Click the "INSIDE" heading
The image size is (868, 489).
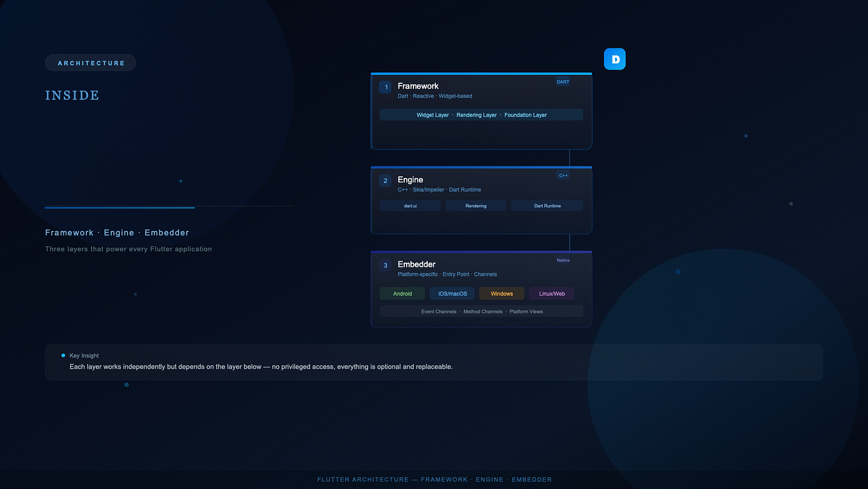click(x=73, y=95)
